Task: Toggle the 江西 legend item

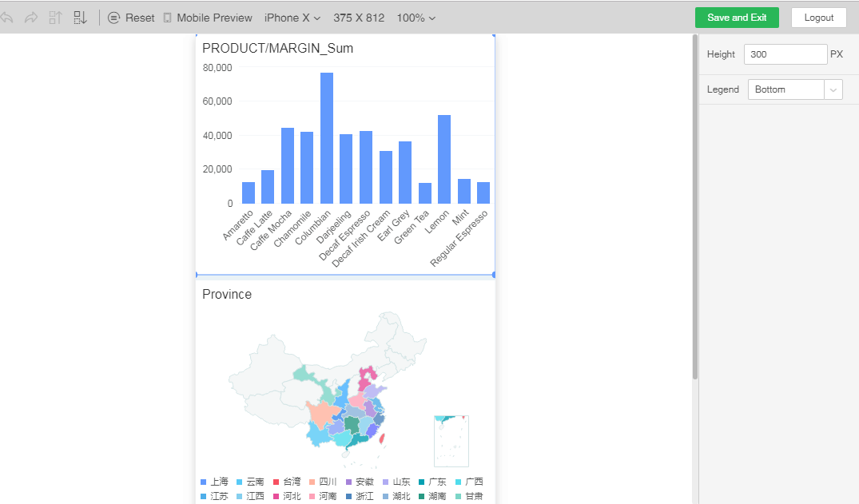Action: [250, 496]
